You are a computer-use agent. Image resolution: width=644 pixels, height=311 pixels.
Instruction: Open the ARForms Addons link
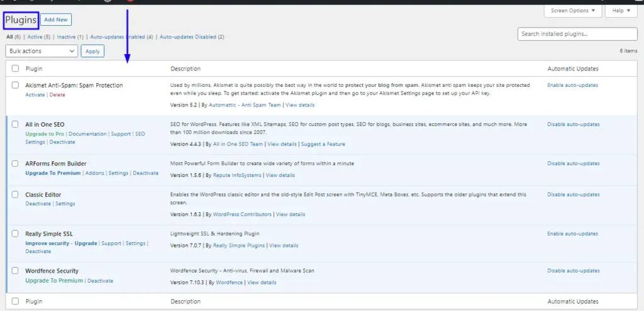[x=94, y=173]
